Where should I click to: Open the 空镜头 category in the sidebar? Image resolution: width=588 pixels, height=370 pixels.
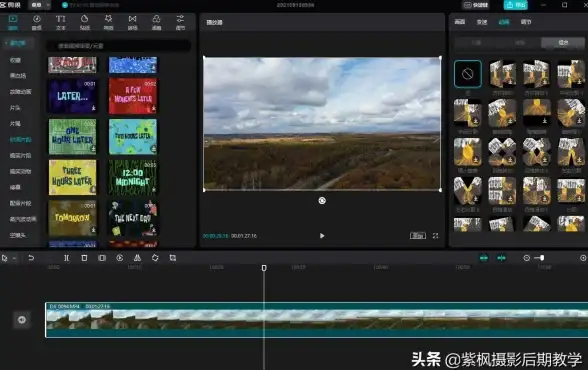[x=18, y=235]
